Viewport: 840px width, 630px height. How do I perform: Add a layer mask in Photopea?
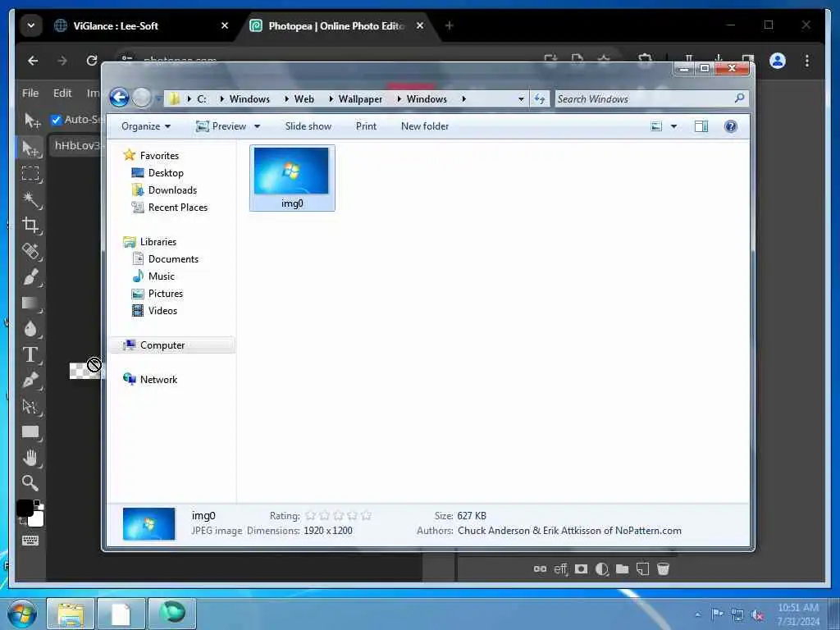point(582,569)
